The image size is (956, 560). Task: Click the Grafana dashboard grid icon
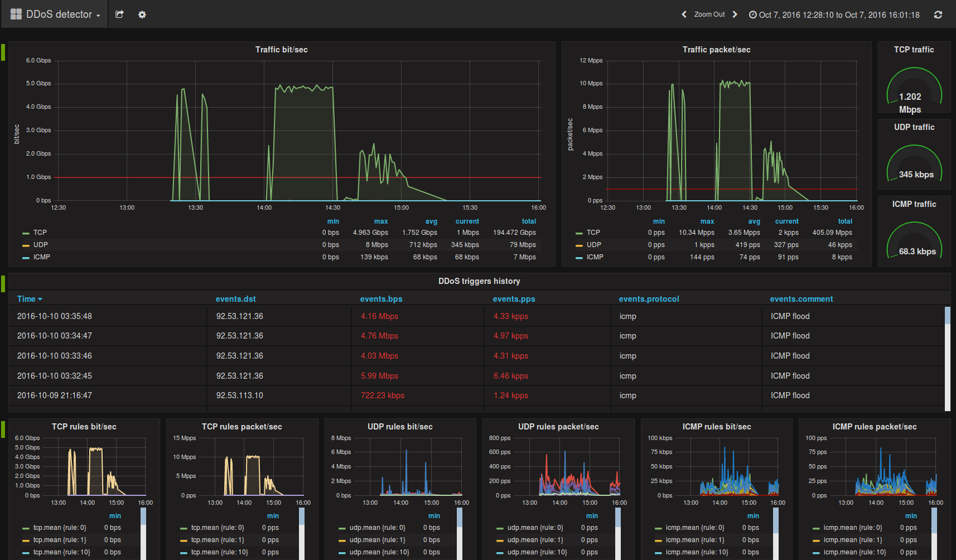point(16,15)
